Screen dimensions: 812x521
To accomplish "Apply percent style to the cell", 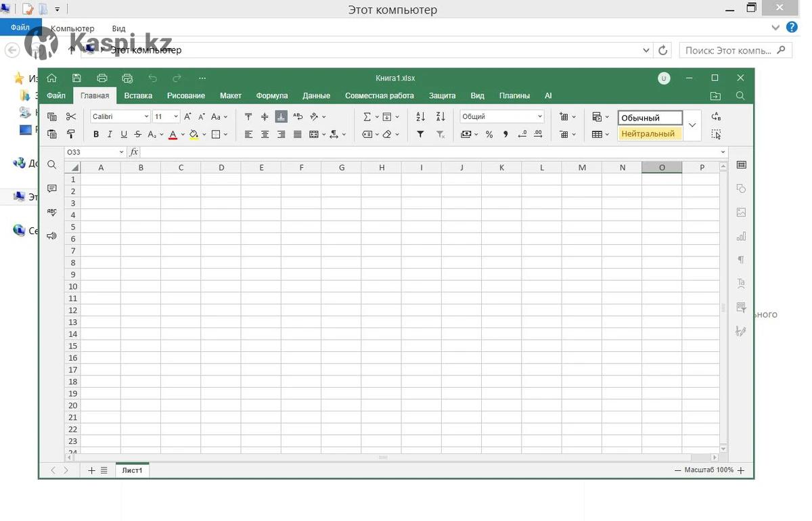I will click(489, 135).
